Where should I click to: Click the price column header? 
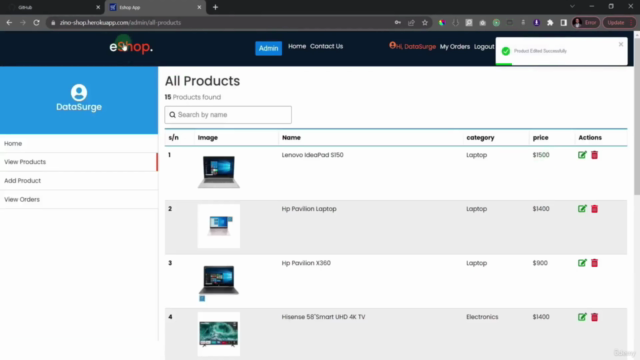tap(540, 138)
